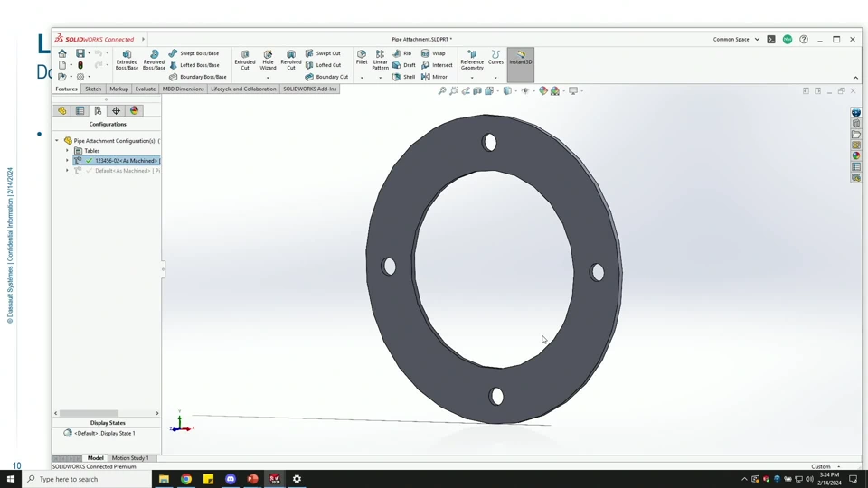
Task: Switch to the Markup tab
Action: pos(118,89)
